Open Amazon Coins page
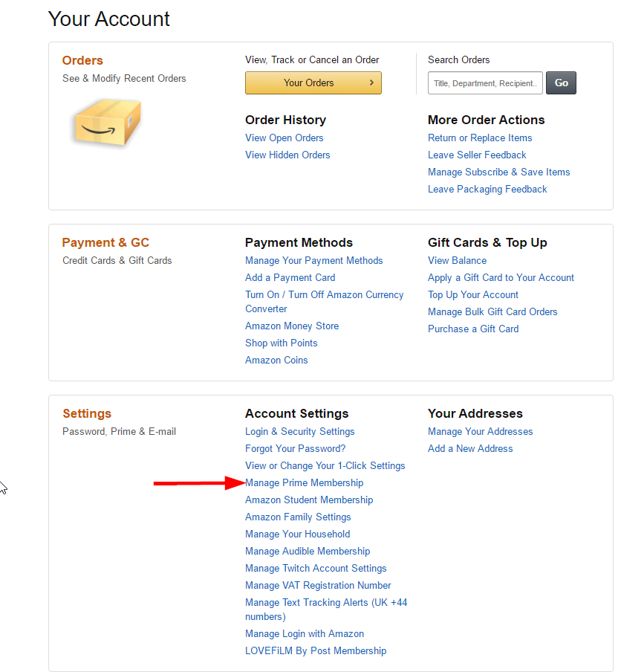The image size is (621, 672). (276, 360)
